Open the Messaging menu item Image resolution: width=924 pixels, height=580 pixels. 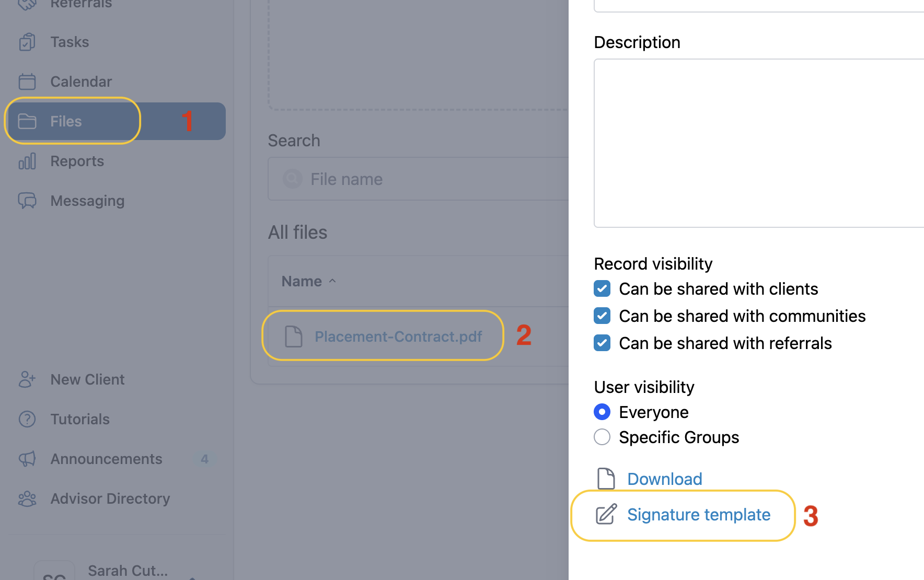pos(87,201)
